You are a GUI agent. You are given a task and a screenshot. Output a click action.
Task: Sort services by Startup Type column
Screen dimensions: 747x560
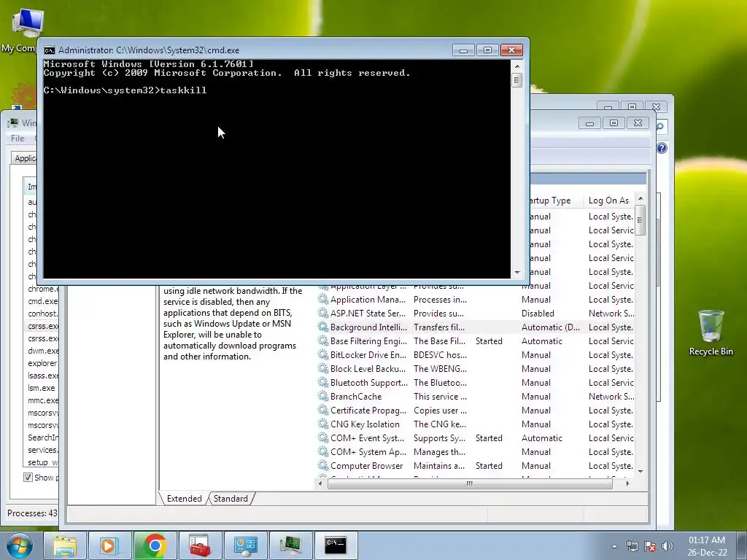tap(557, 201)
